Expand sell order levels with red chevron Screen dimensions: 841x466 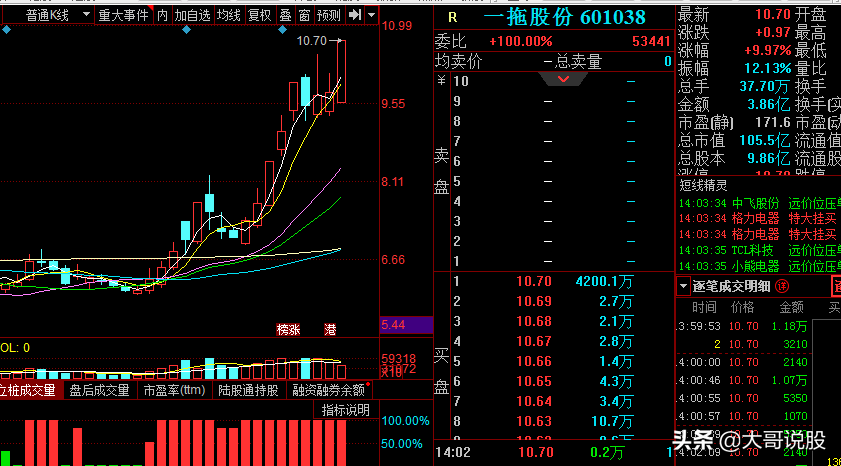tap(563, 79)
